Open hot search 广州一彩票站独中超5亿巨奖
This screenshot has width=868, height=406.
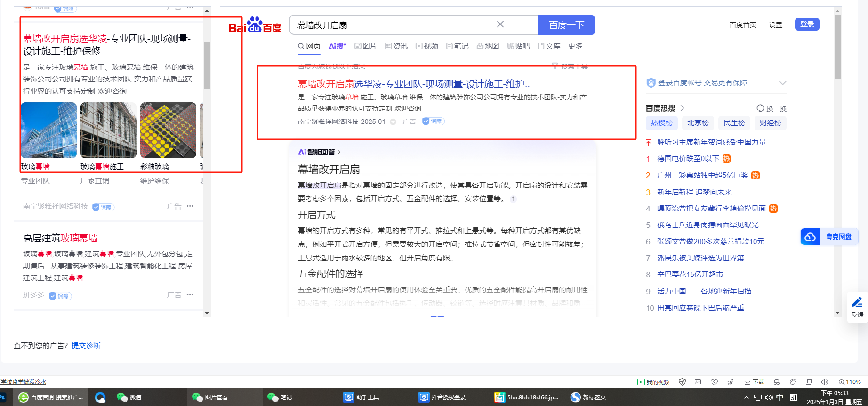point(702,175)
